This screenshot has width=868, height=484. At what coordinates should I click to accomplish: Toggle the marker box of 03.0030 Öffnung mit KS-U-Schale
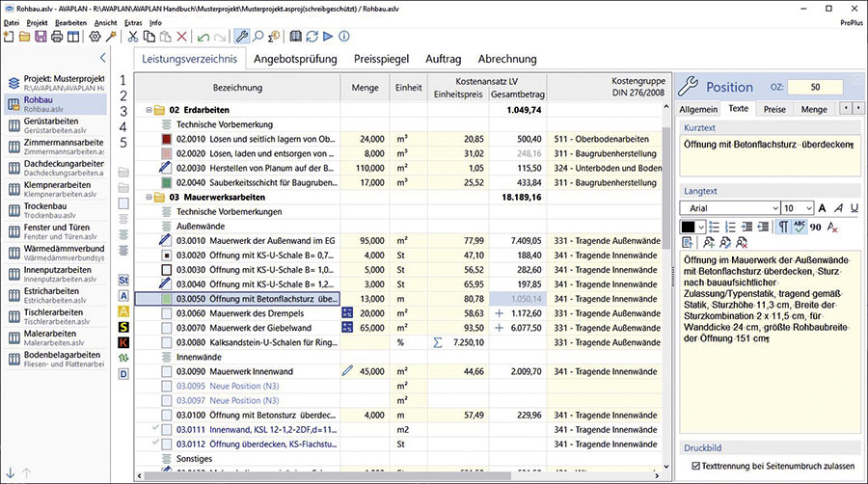(167, 270)
